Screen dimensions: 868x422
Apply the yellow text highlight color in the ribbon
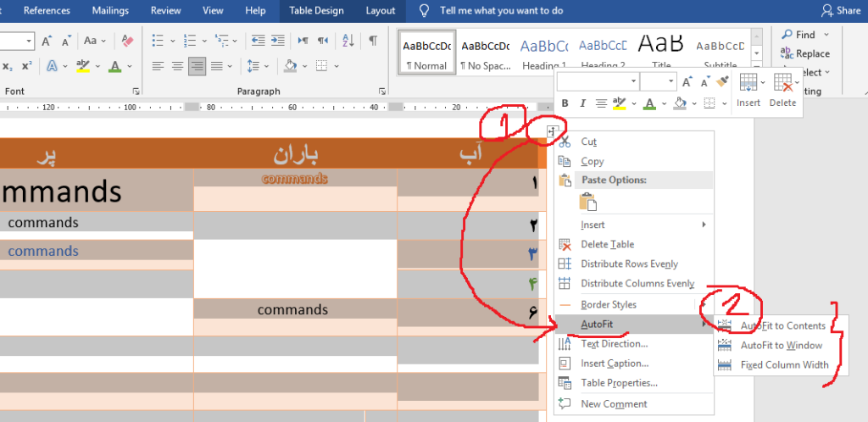(x=83, y=66)
